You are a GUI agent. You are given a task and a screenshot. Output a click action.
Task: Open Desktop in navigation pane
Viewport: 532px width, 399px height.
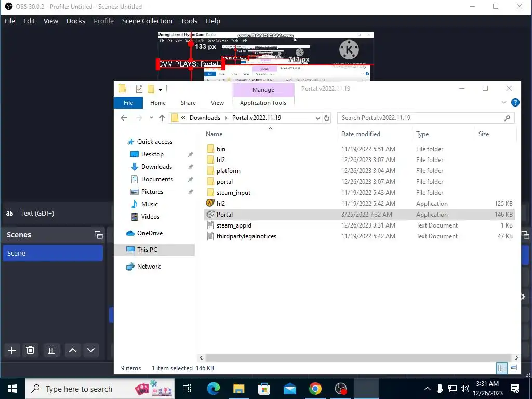pos(152,154)
